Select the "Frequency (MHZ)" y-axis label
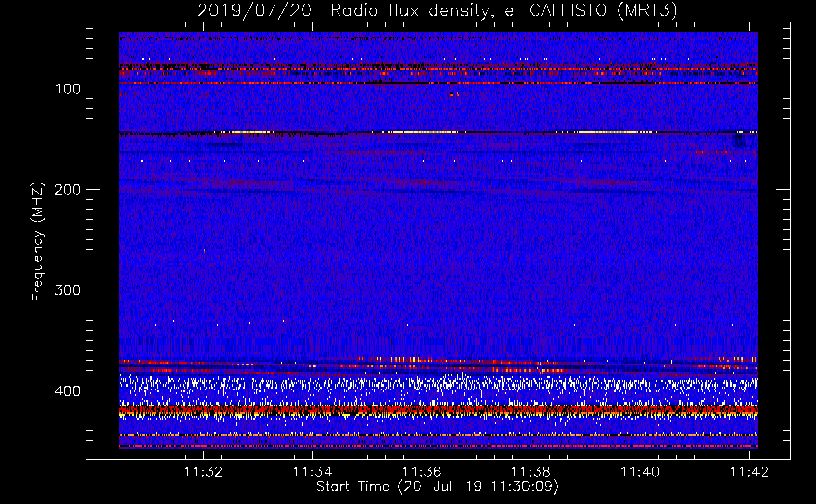Screen dimensions: 816x504 38,241
